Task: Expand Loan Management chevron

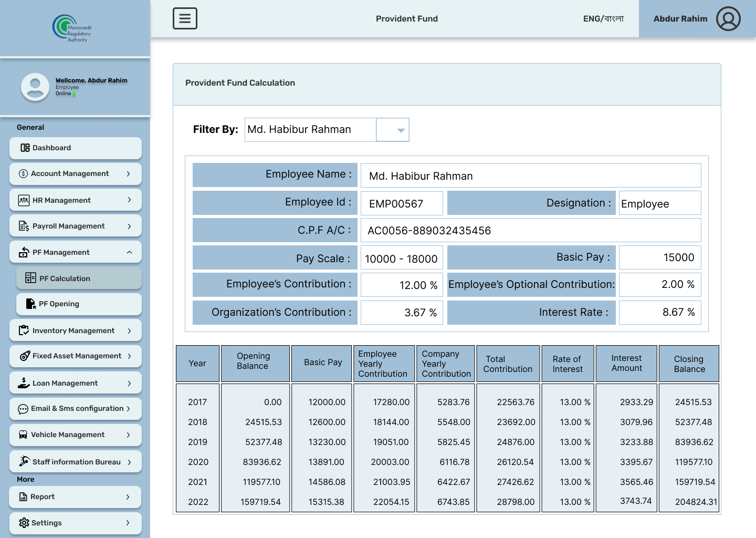Action: (129, 383)
